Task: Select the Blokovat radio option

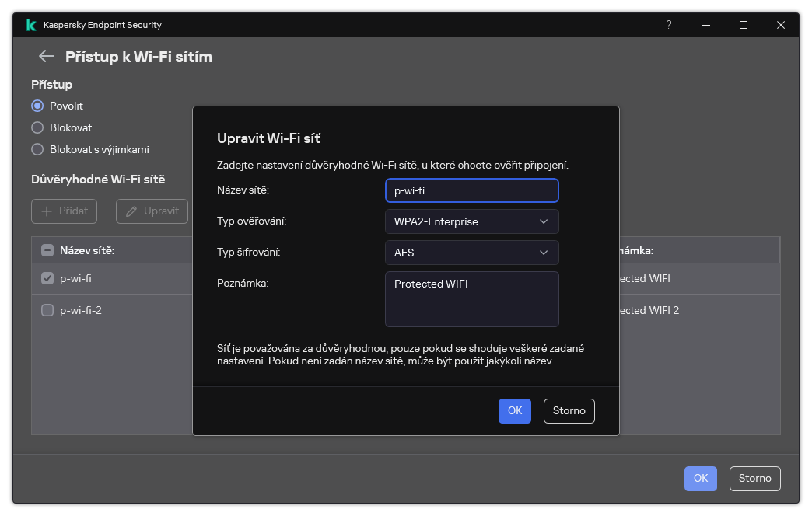Action: [x=37, y=127]
